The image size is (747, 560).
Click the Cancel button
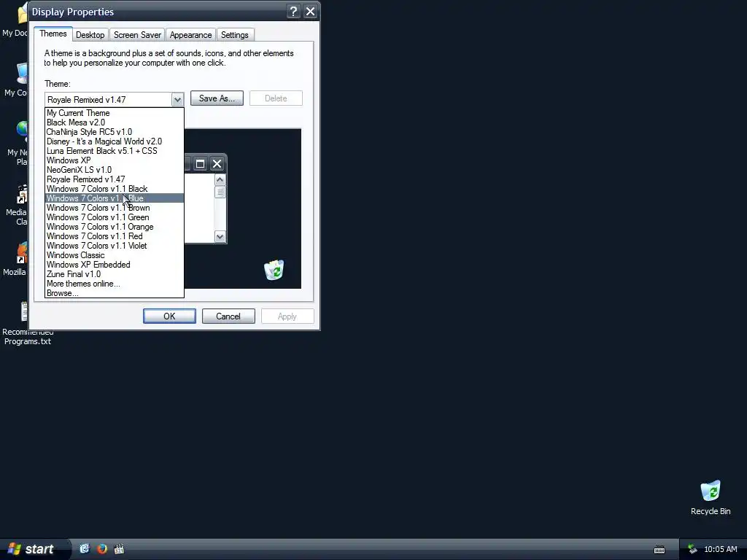click(x=228, y=316)
